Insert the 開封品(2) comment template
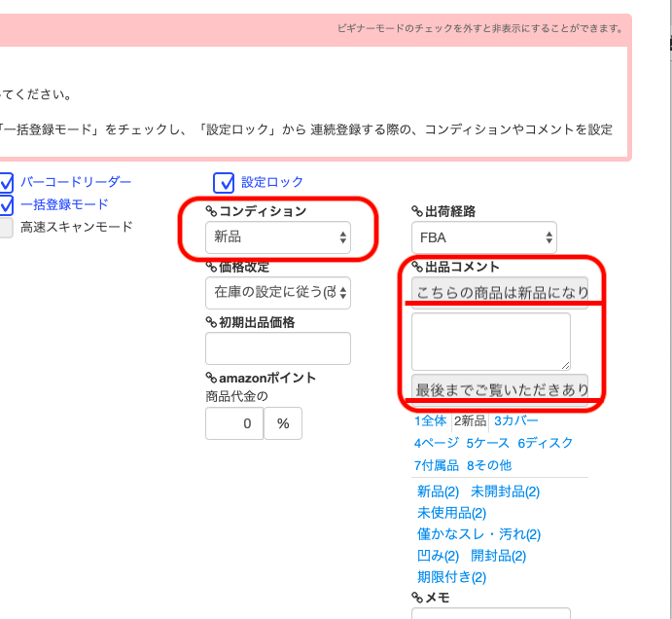Image resolution: width=672 pixels, height=619 pixels. [499, 556]
